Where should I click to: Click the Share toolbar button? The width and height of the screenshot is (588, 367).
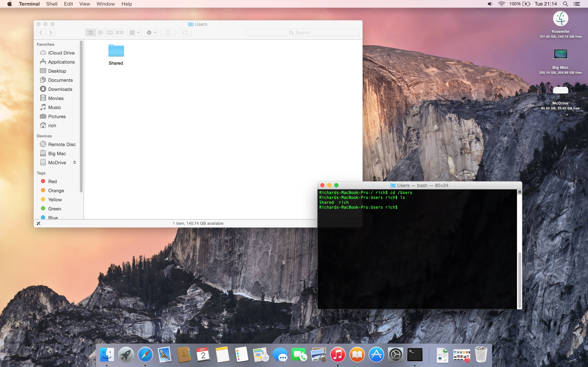168,33
